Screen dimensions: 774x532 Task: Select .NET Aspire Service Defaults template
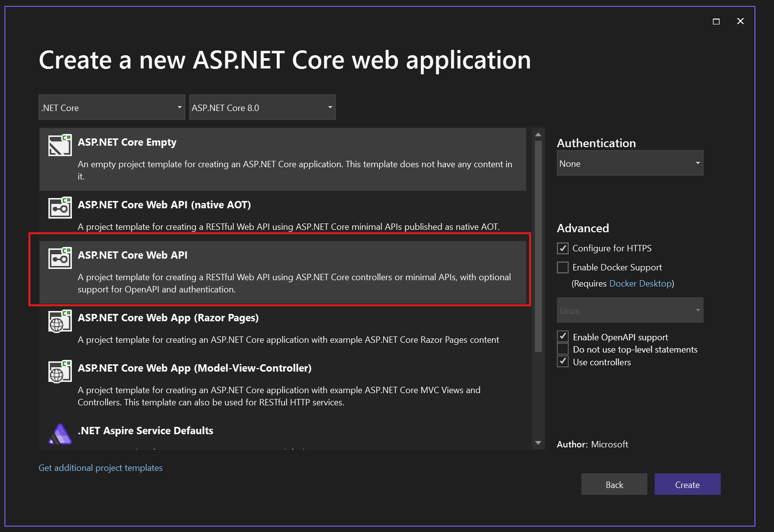(283, 433)
